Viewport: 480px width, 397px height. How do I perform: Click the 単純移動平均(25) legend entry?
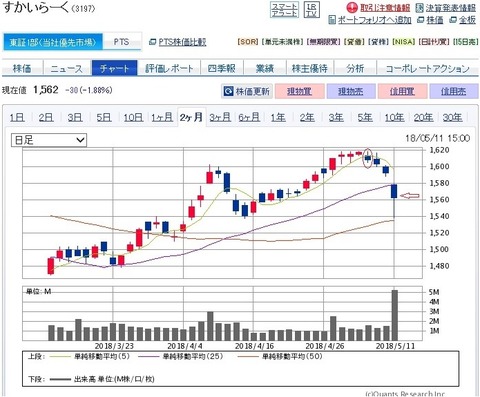pos(181,357)
